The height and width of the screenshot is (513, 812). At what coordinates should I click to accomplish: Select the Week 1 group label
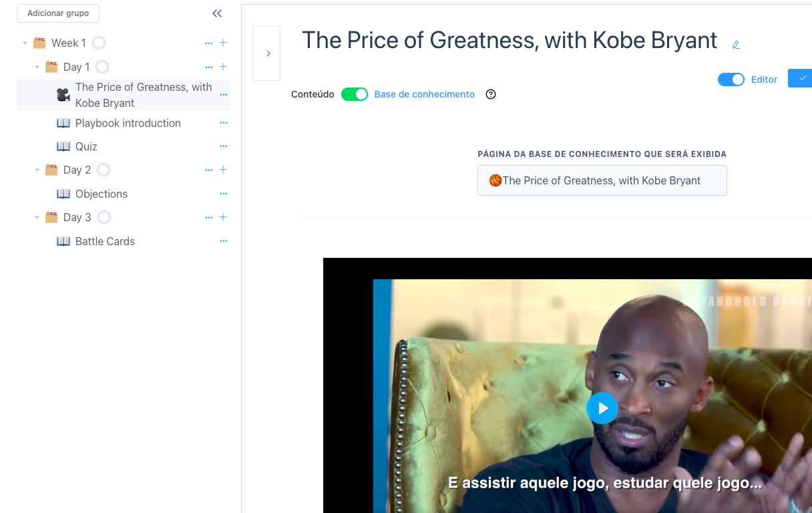point(69,43)
